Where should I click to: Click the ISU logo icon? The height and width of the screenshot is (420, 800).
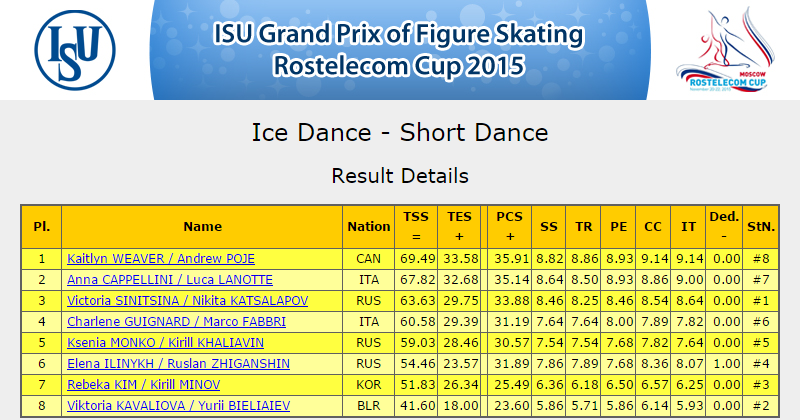click(x=75, y=50)
